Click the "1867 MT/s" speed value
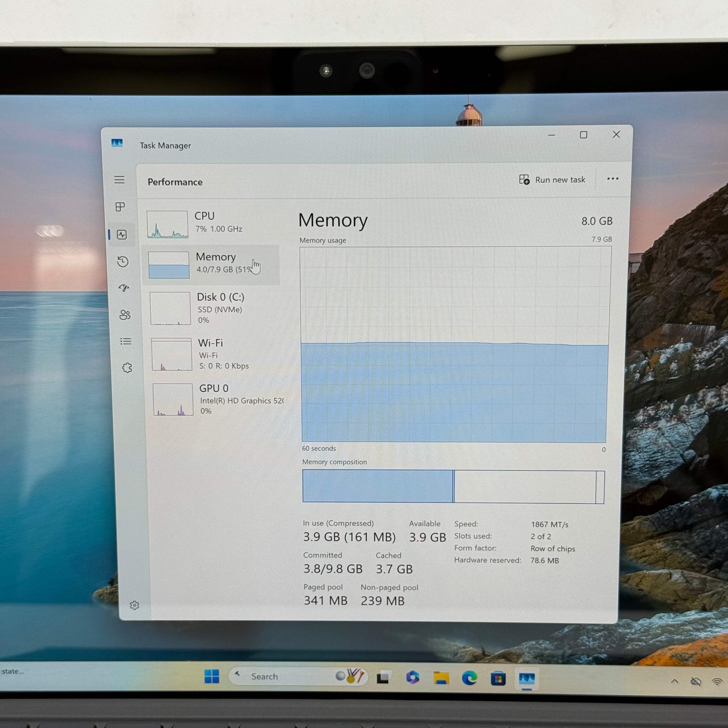728x728 pixels. [550, 525]
